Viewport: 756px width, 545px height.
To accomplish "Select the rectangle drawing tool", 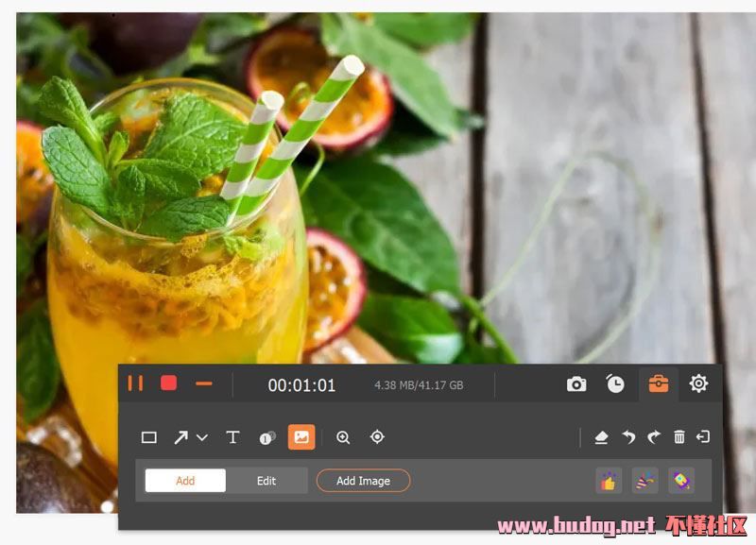I will tap(149, 437).
